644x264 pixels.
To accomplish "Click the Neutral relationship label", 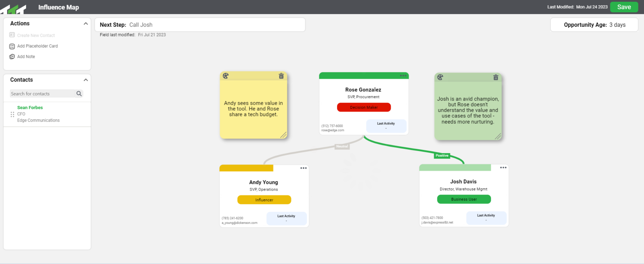I will pyautogui.click(x=342, y=146).
